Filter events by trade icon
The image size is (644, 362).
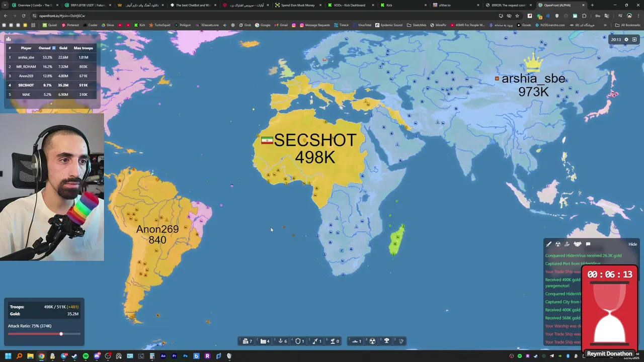tap(567, 244)
